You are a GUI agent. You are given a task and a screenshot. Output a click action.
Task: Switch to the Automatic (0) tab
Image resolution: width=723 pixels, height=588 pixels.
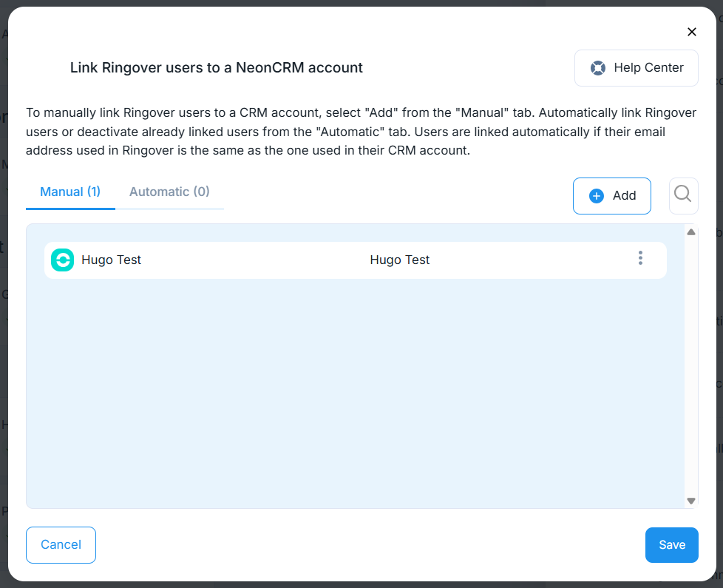(169, 192)
